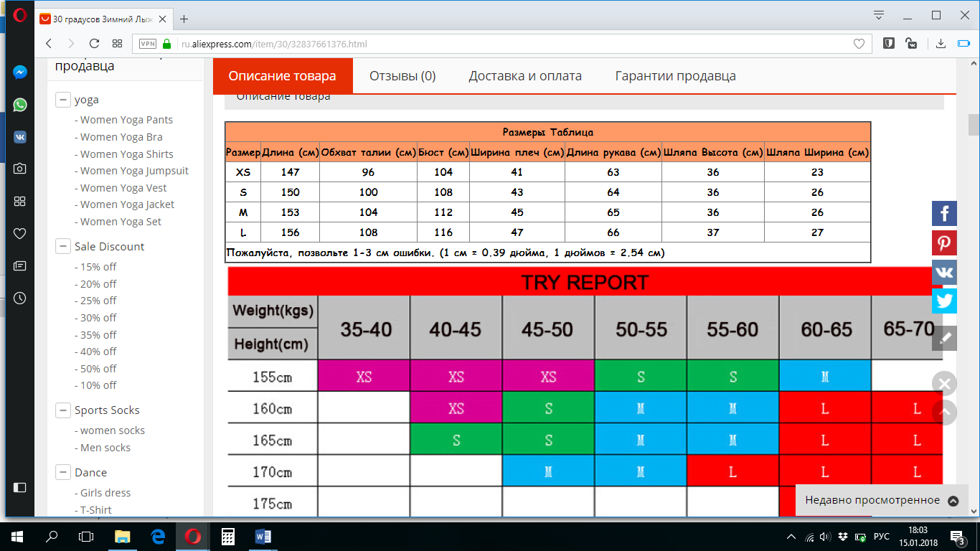This screenshot has width=980, height=551.
Task: Open Calculator from Windows taskbar
Action: [x=228, y=537]
